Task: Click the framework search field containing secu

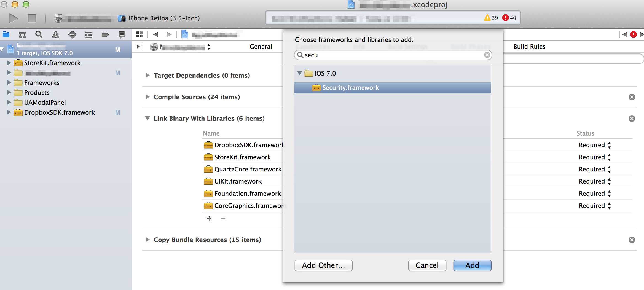Action: (393, 55)
